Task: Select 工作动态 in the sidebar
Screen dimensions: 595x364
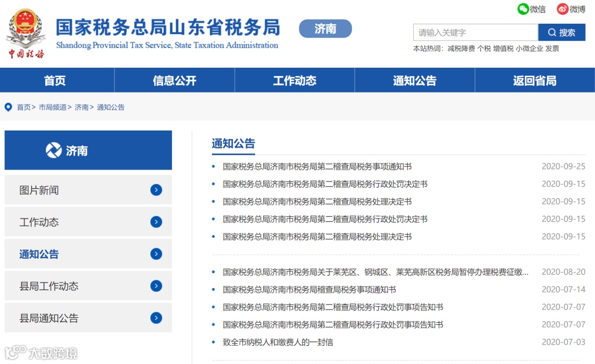Action: (88, 222)
